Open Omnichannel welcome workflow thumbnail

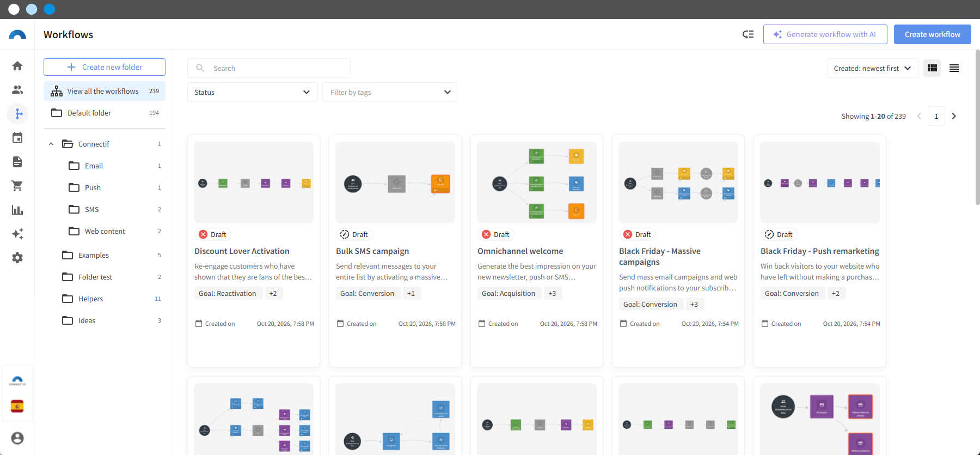click(537, 183)
